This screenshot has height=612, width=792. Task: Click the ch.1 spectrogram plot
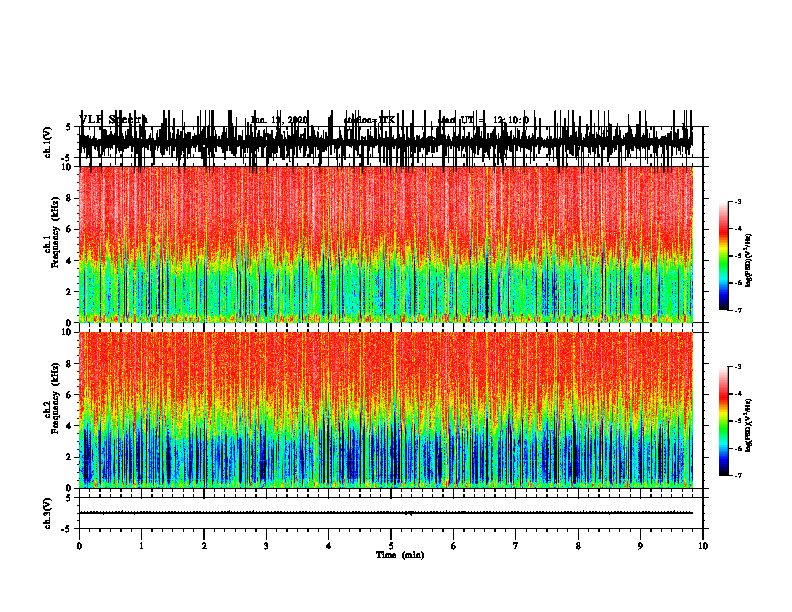tap(385, 244)
